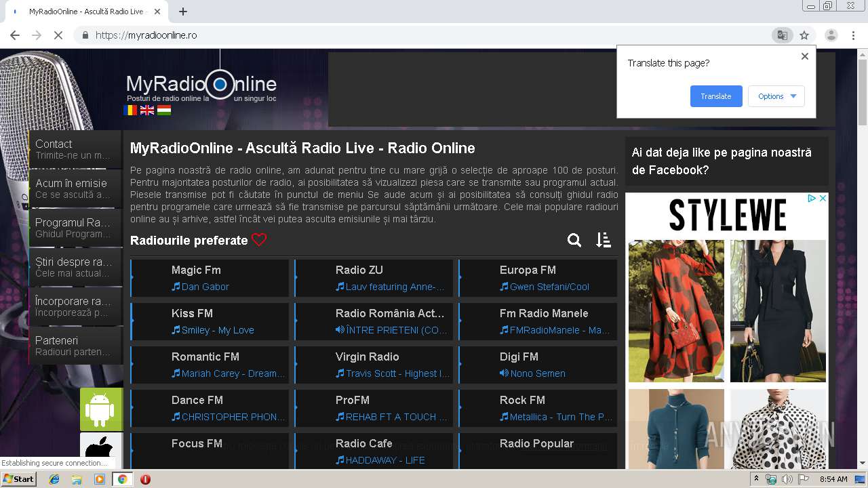Play the Radio ZU station

(374, 278)
